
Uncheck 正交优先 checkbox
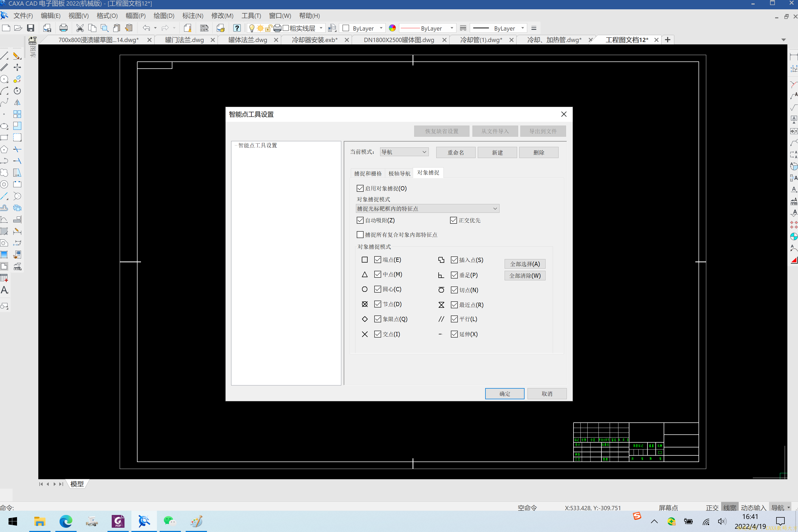tap(453, 220)
